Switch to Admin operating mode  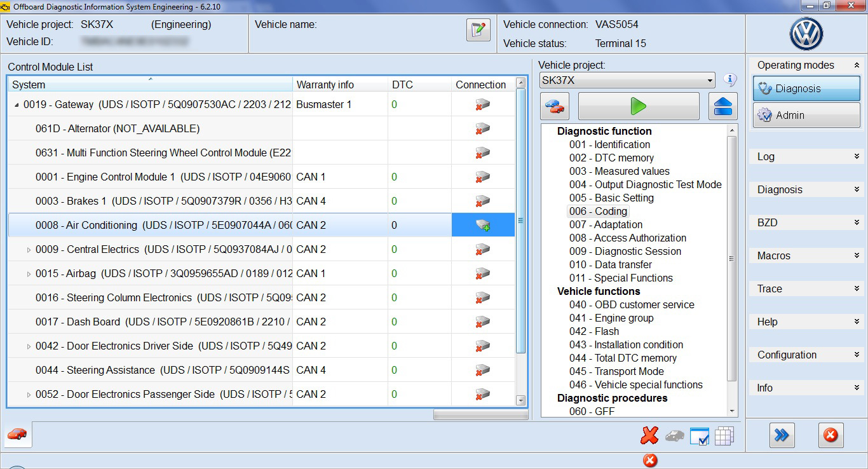pyautogui.click(x=806, y=115)
